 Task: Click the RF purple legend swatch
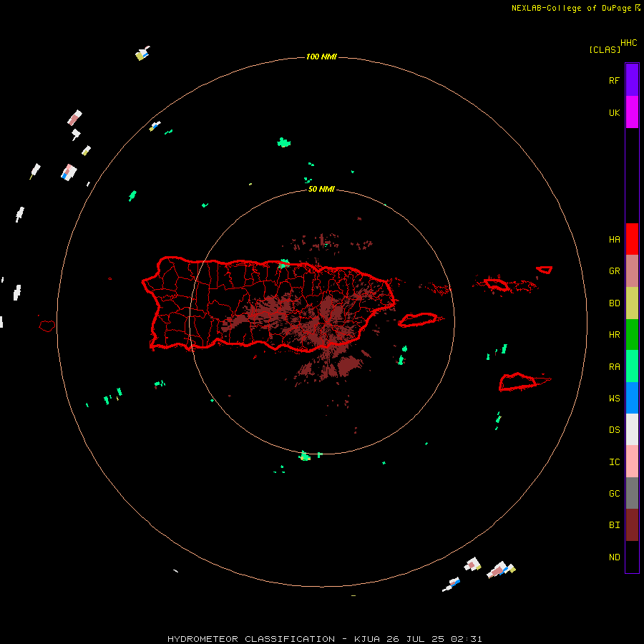click(x=632, y=80)
